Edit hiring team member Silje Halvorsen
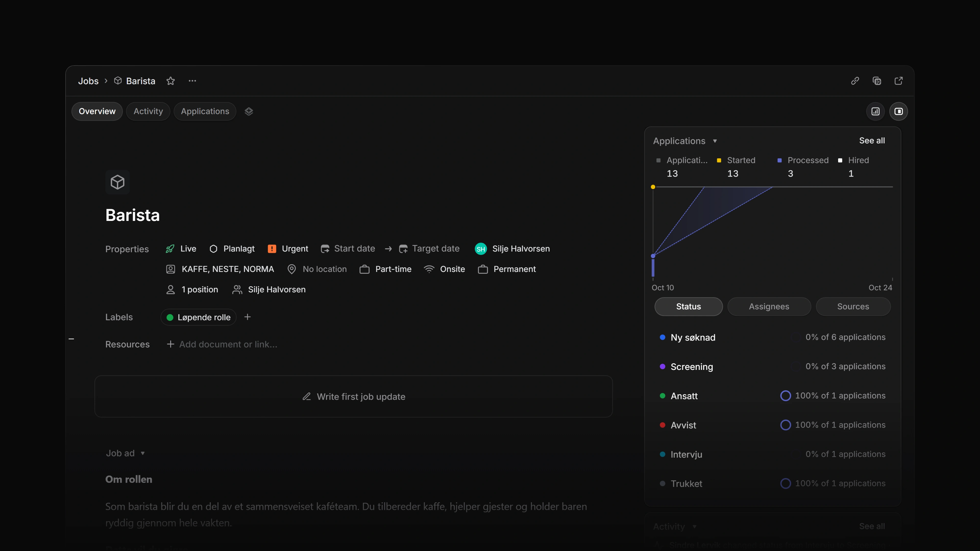The height and width of the screenshot is (551, 980). tap(268, 290)
